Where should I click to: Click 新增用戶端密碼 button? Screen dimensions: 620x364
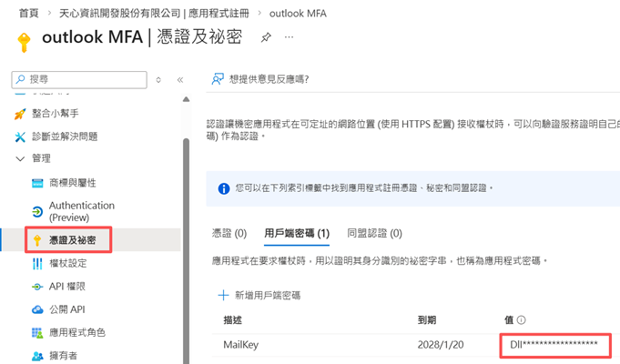[x=259, y=295]
